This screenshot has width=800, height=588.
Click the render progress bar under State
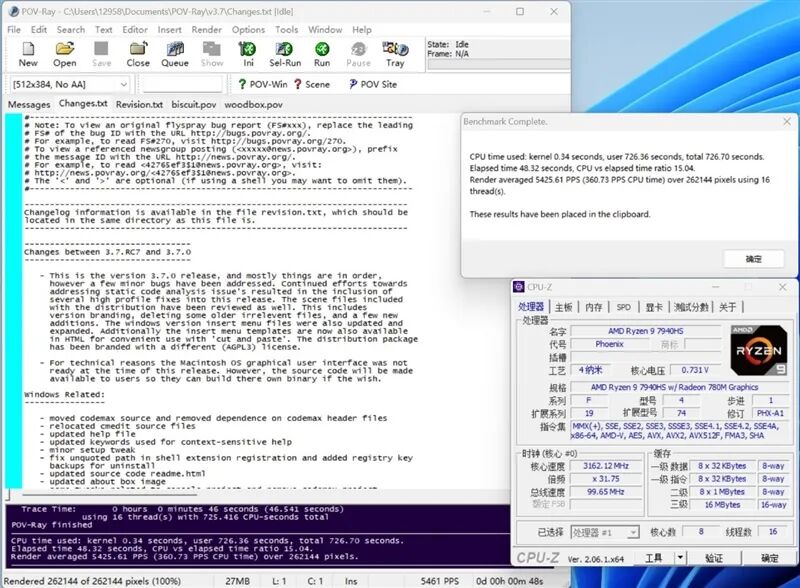[498, 64]
